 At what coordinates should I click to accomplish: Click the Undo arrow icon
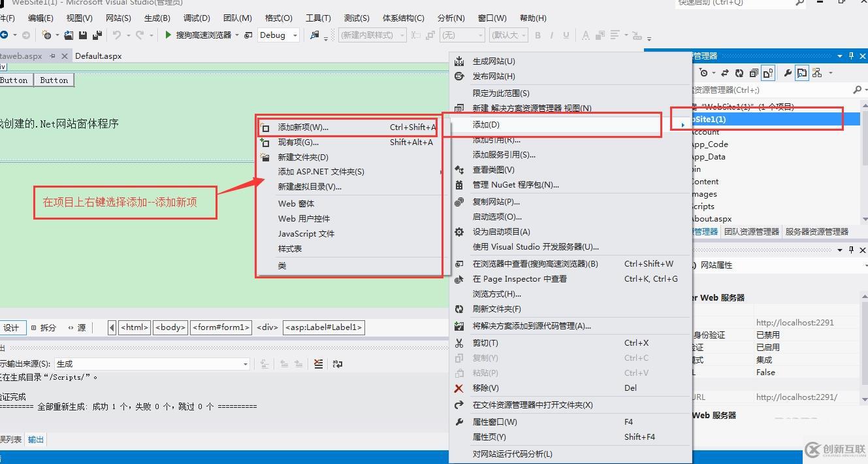117,35
